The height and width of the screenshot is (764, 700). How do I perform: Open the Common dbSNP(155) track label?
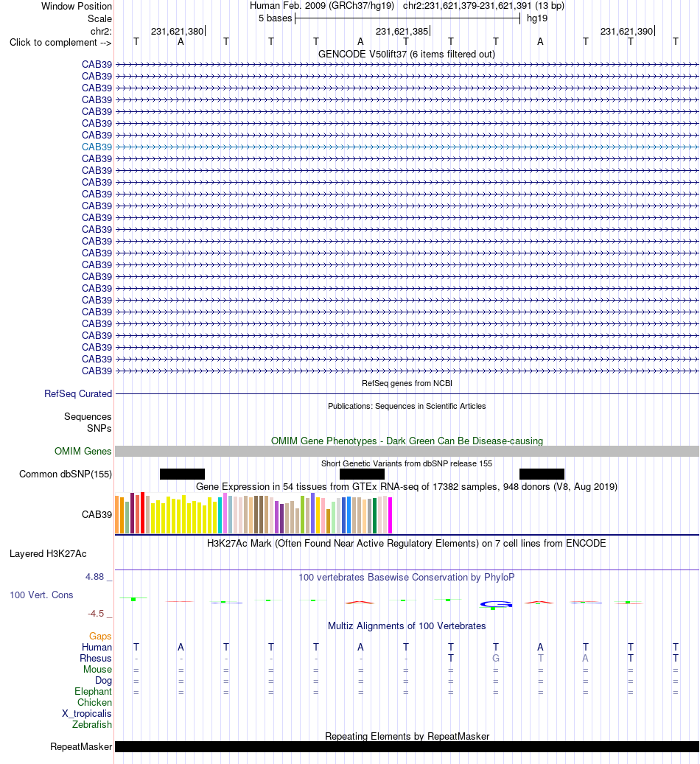(x=66, y=474)
